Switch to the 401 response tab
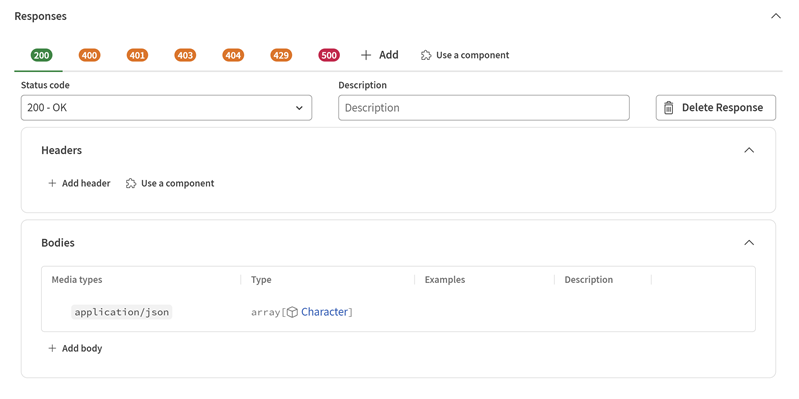This screenshot has width=799, height=399. 137,55
